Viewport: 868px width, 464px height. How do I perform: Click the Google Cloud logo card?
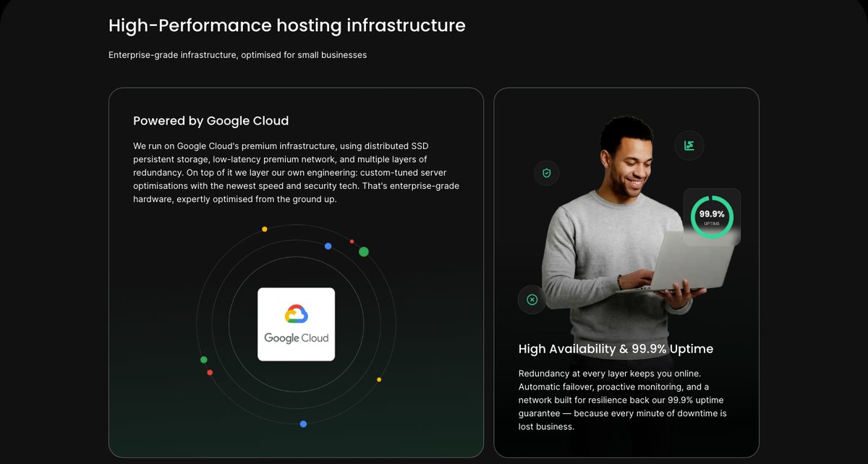[x=296, y=324]
